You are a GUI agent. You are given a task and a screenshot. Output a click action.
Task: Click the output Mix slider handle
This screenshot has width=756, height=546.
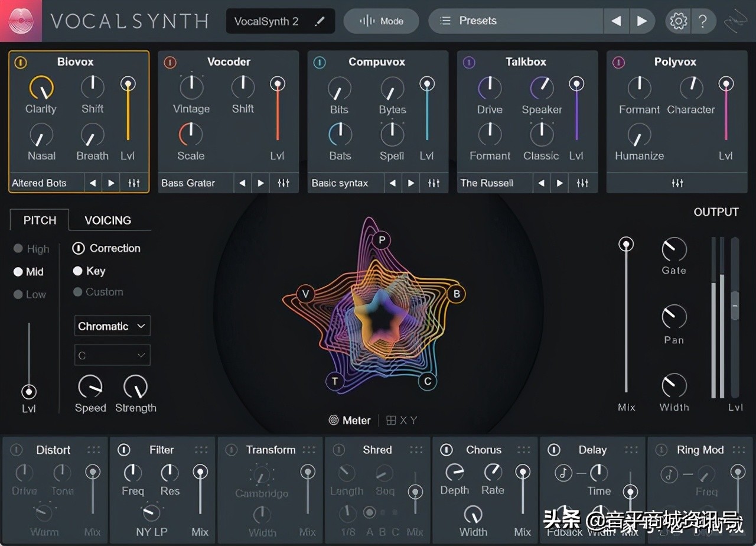(x=626, y=244)
